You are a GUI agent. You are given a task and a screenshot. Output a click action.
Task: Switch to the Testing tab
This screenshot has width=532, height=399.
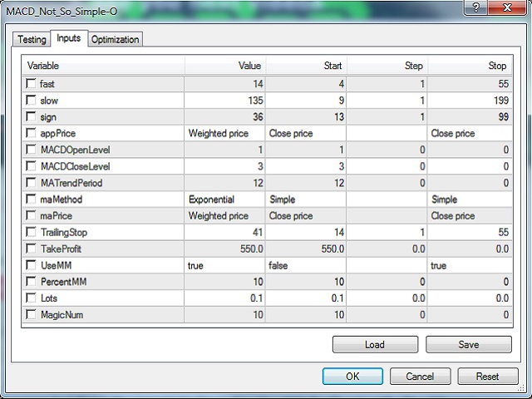(32, 39)
